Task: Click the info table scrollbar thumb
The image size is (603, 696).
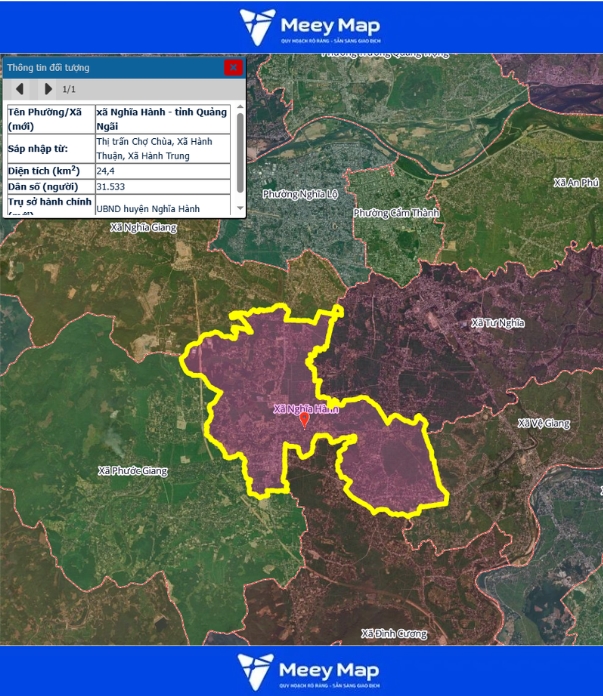Action: click(239, 150)
